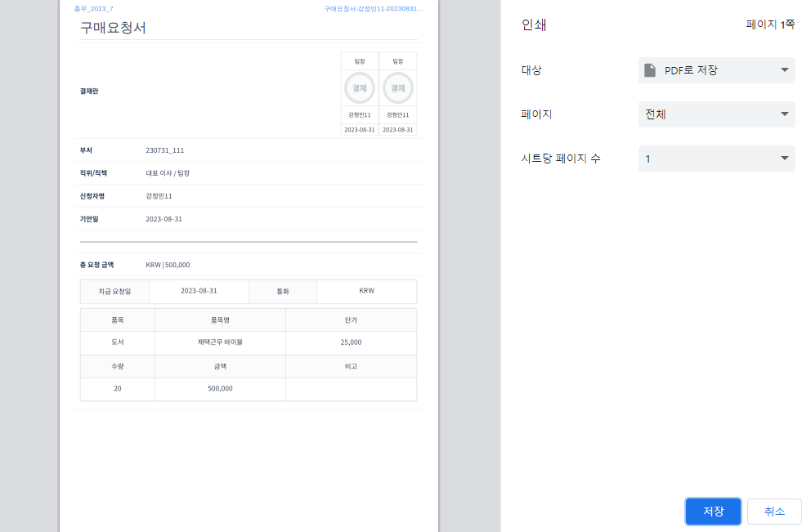Click the value 대표 이사 / 팀장

tap(168, 173)
